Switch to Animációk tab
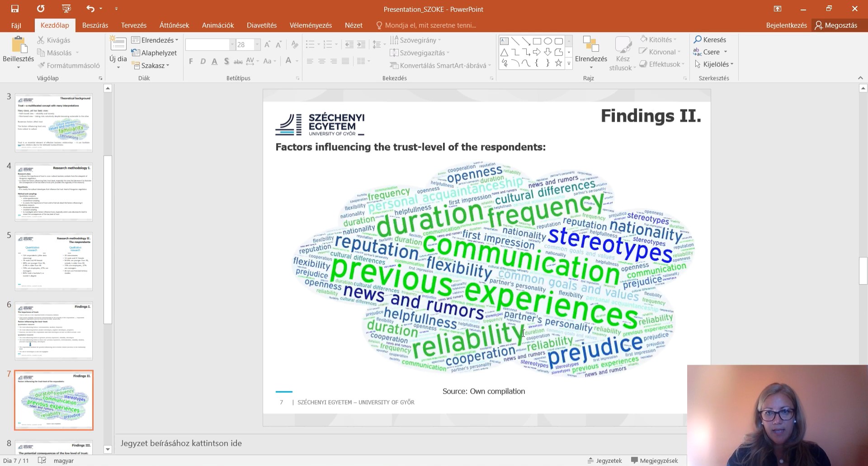868x466 pixels. [x=218, y=25]
